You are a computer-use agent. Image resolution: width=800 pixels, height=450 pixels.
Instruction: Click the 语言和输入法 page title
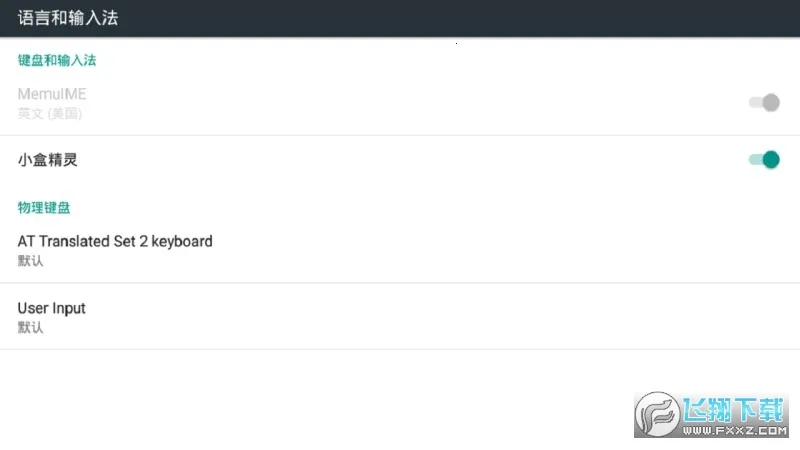pyautogui.click(x=68, y=18)
